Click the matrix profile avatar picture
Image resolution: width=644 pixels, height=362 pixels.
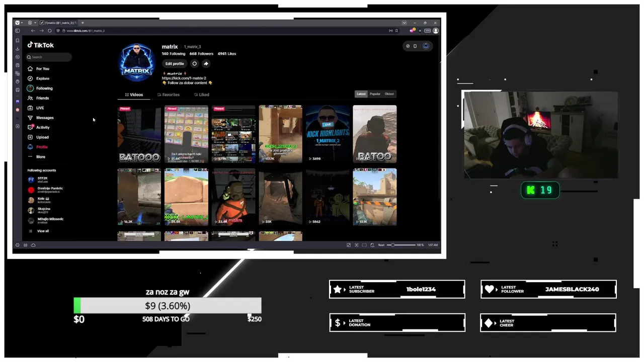[x=137, y=63]
